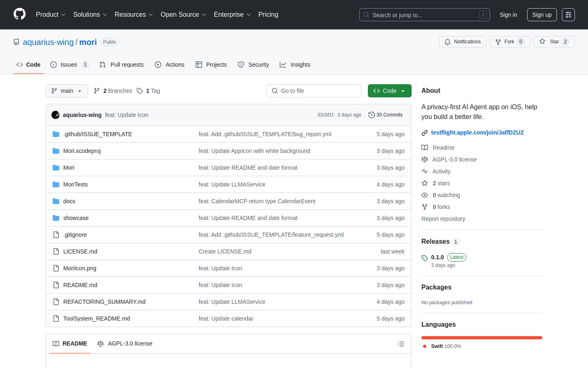Click the docs folder icon

[56, 201]
